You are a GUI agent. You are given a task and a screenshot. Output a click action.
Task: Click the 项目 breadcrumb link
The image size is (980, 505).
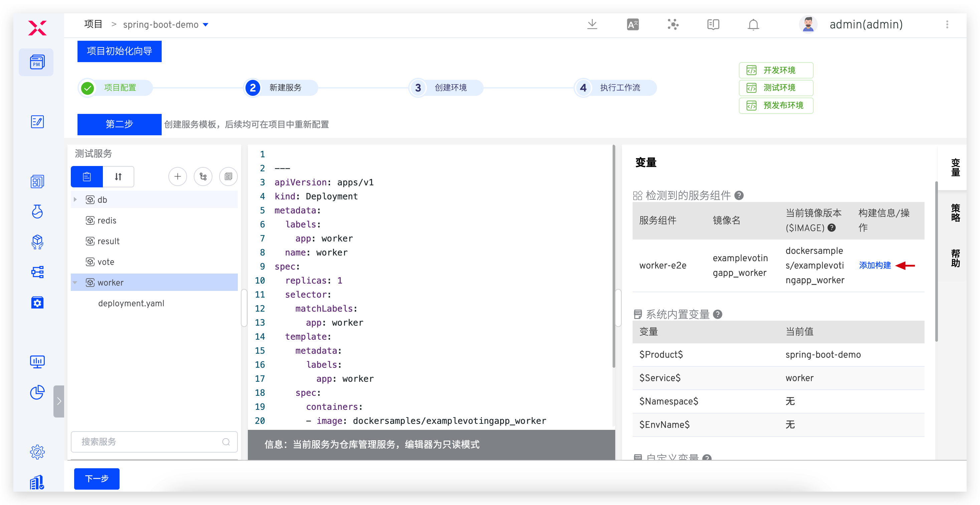[93, 25]
